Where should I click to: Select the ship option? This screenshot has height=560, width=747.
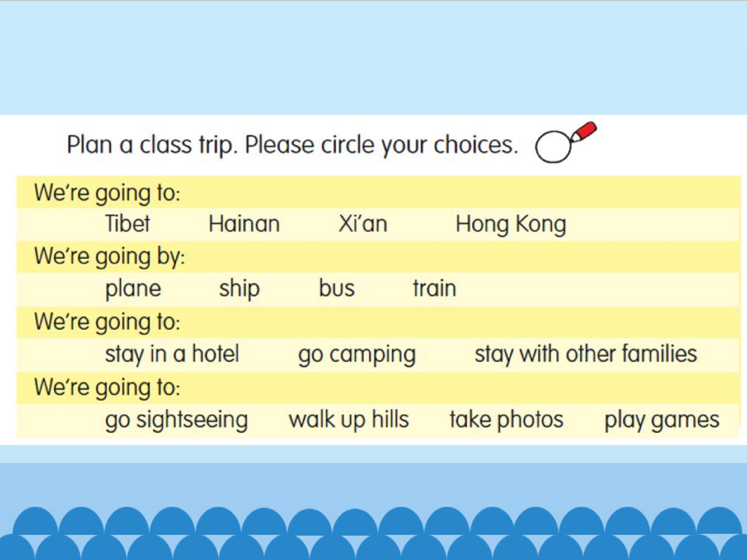[239, 289]
